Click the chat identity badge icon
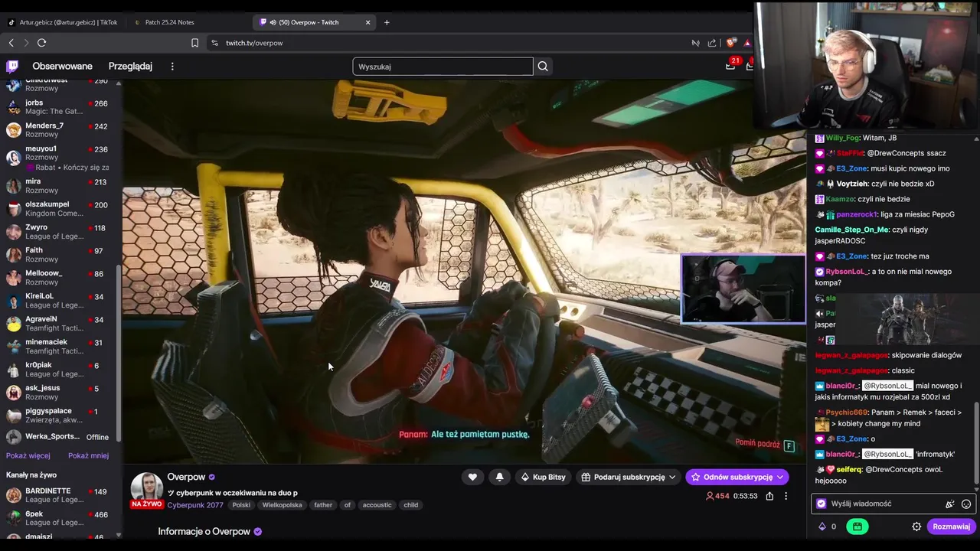Image resolution: width=980 pixels, height=551 pixels. coord(822,504)
